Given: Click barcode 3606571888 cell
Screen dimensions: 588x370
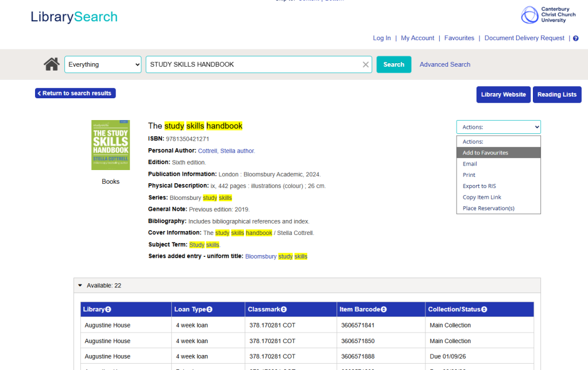Looking at the screenshot, I should pyautogui.click(x=381, y=356).
